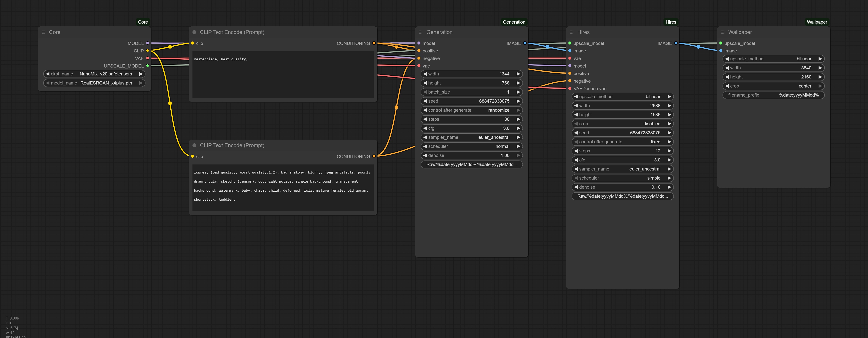Click the grid handle icon on Wallpaper node title

723,32
